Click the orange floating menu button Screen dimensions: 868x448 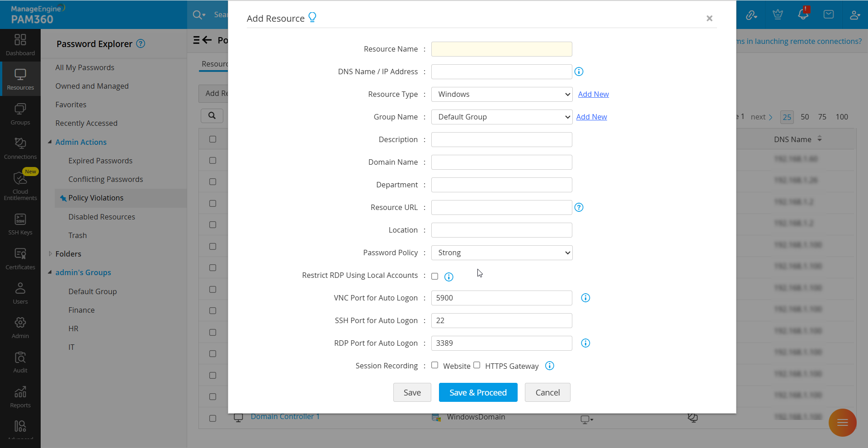842,423
